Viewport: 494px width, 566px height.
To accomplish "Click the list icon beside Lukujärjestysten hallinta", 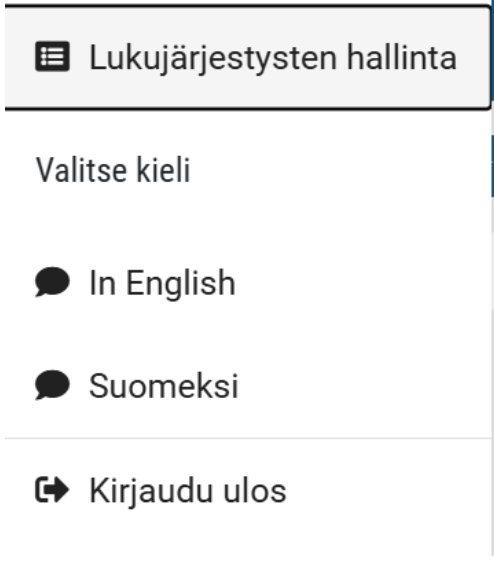I will pos(52,57).
